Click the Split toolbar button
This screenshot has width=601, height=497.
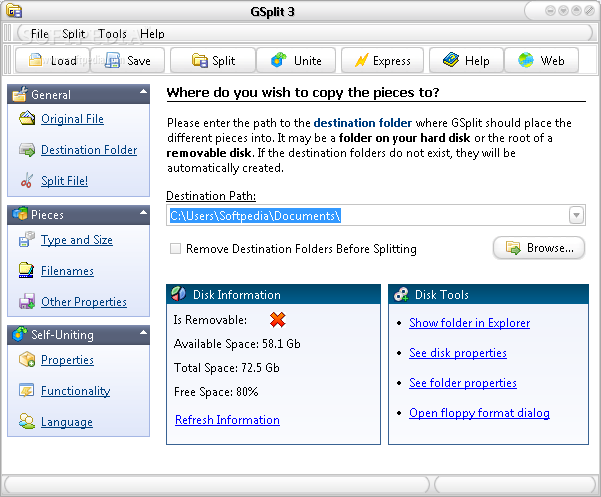pyautogui.click(x=213, y=61)
